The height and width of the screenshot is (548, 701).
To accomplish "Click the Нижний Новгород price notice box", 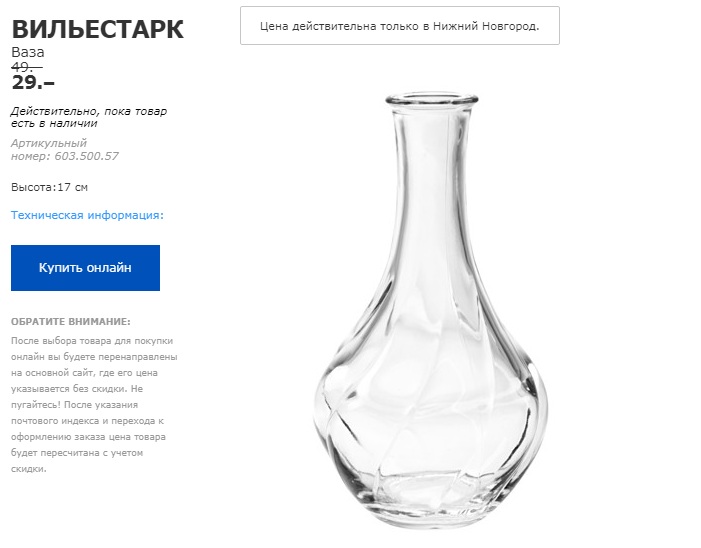I will tap(399, 26).
